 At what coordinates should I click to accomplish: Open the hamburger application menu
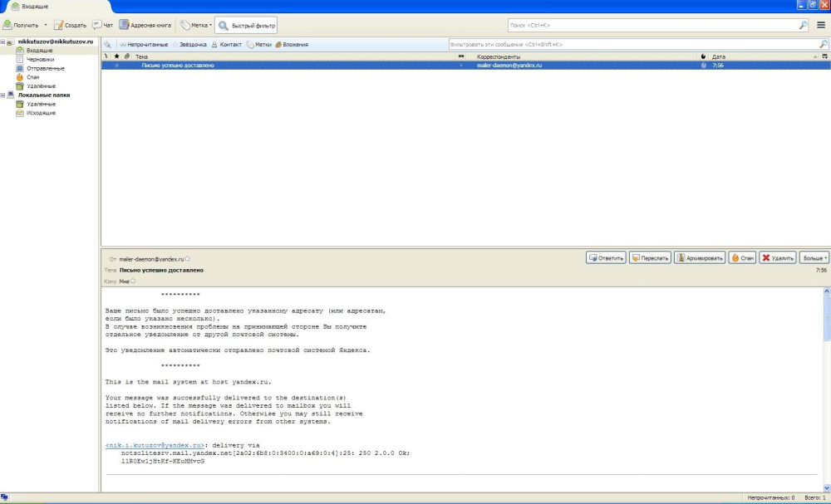(821, 25)
